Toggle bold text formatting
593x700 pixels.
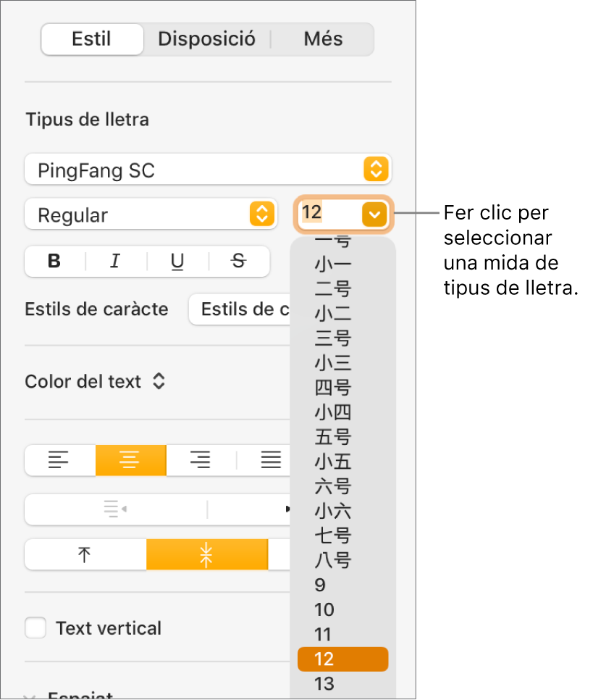[x=54, y=262]
